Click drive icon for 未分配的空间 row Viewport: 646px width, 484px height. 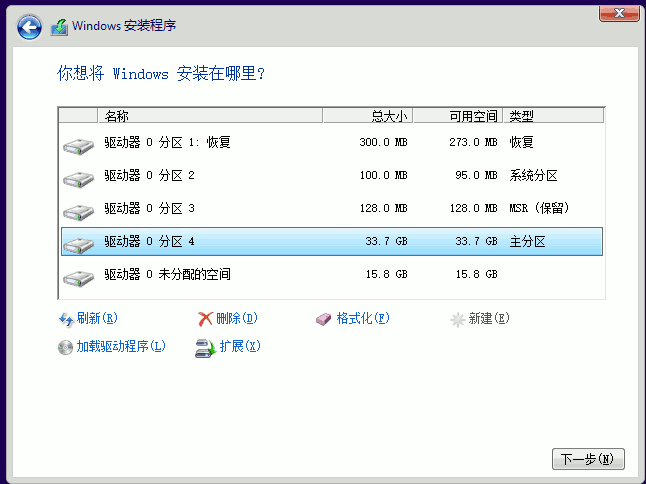tap(78, 278)
